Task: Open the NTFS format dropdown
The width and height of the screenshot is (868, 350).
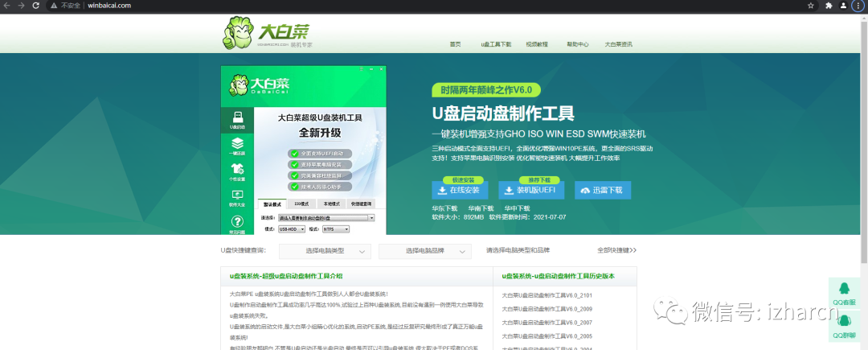Action: [x=335, y=229]
